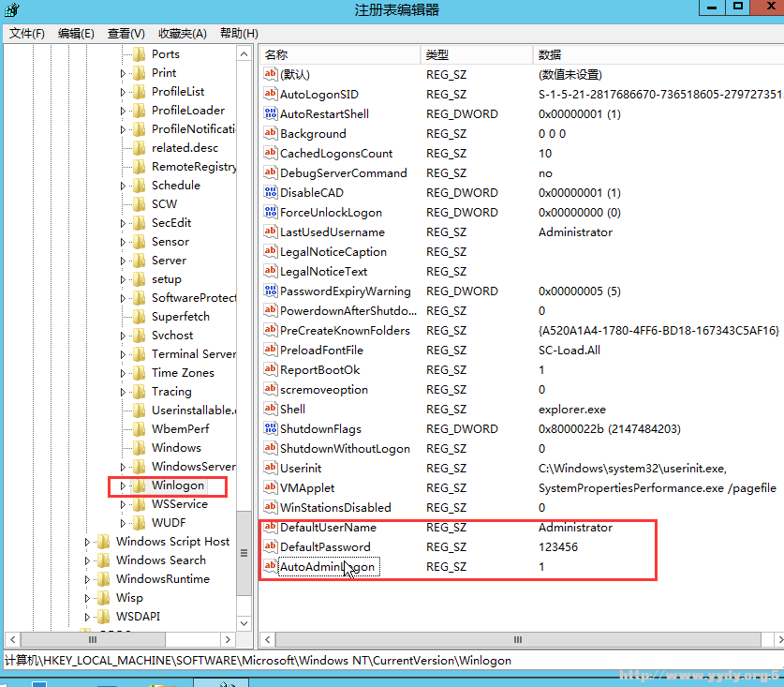Viewport: 784px width, 687px height.
Task: Open the 文件(F) menu
Action: (x=27, y=34)
